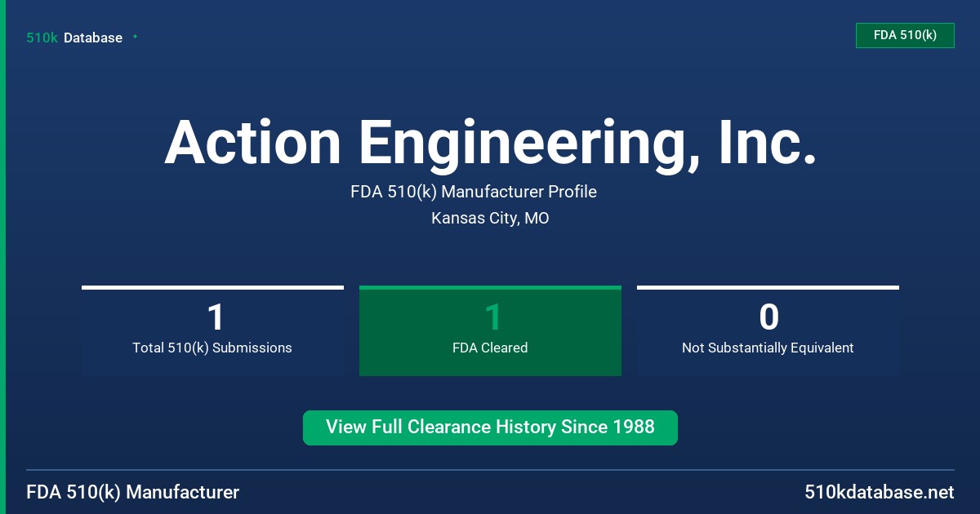Select the FDA Cleared card
The width and height of the screenshot is (980, 514).
[x=490, y=331]
